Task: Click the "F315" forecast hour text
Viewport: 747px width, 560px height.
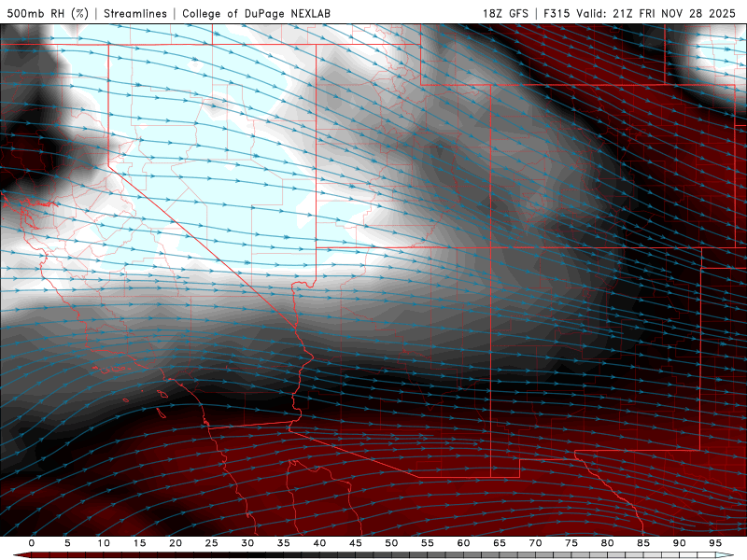Action: (557, 13)
